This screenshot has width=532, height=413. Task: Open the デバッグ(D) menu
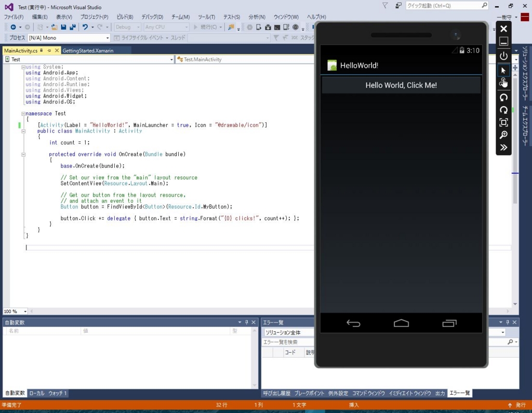pyautogui.click(x=152, y=17)
